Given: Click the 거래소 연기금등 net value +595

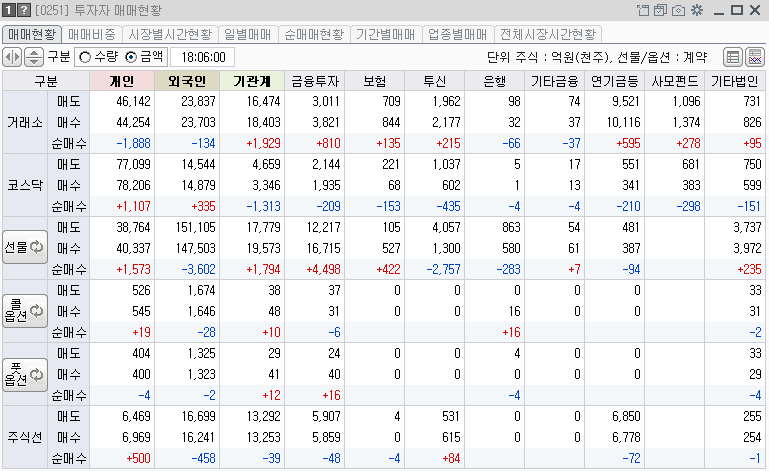Looking at the screenshot, I should (628, 143).
